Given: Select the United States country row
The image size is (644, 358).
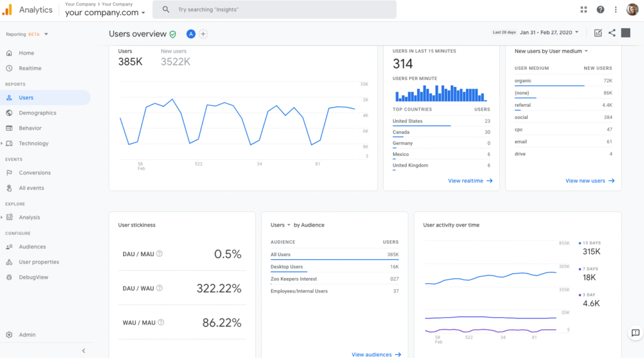Looking at the screenshot, I should coord(441,121).
